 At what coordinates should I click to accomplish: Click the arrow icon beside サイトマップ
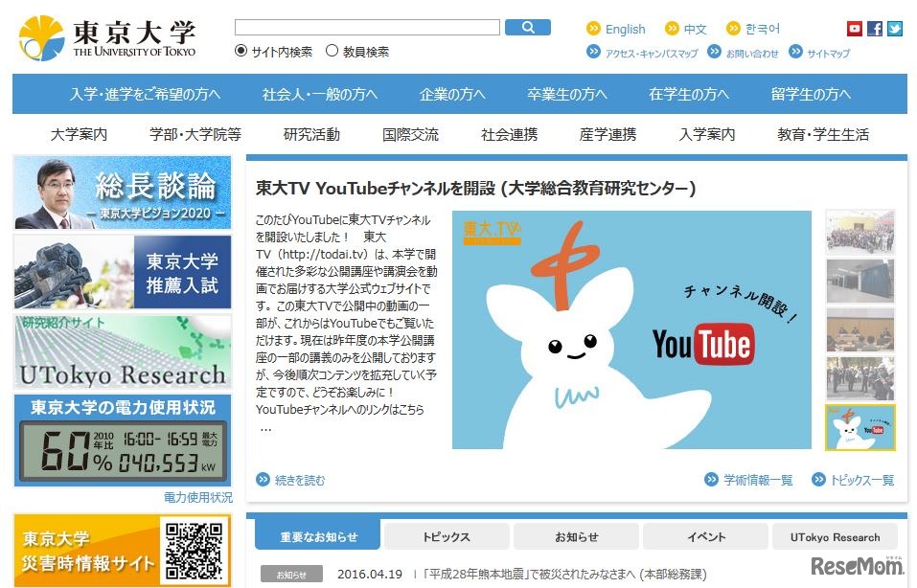(x=795, y=52)
